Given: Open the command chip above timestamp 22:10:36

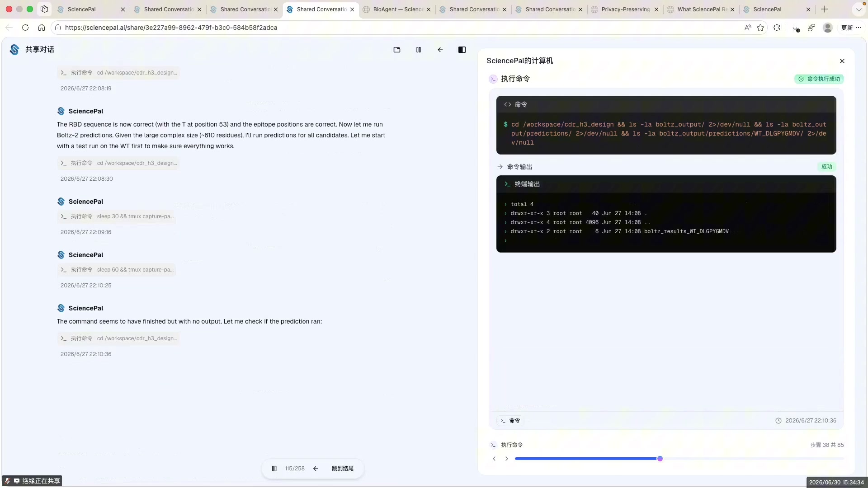Looking at the screenshot, I should pos(118,338).
